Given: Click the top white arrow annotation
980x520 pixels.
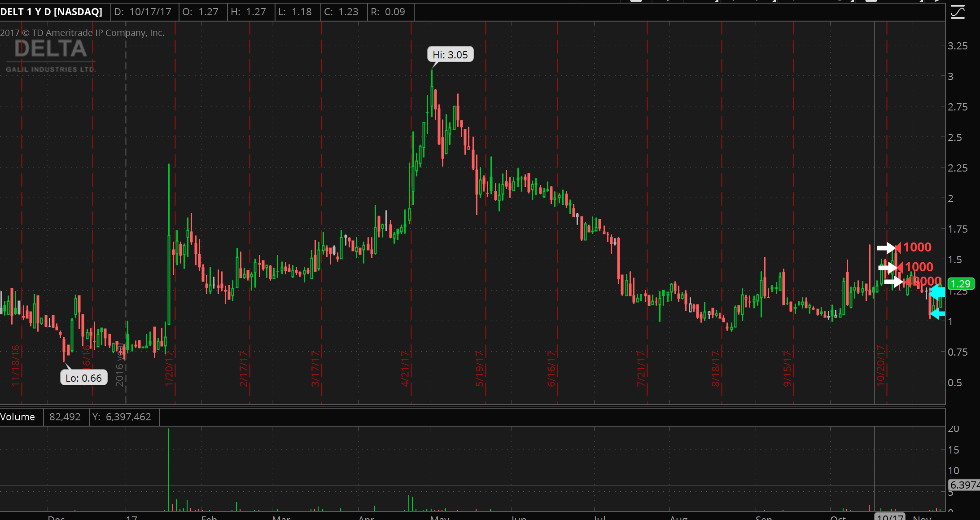Looking at the screenshot, I should click(x=886, y=247).
